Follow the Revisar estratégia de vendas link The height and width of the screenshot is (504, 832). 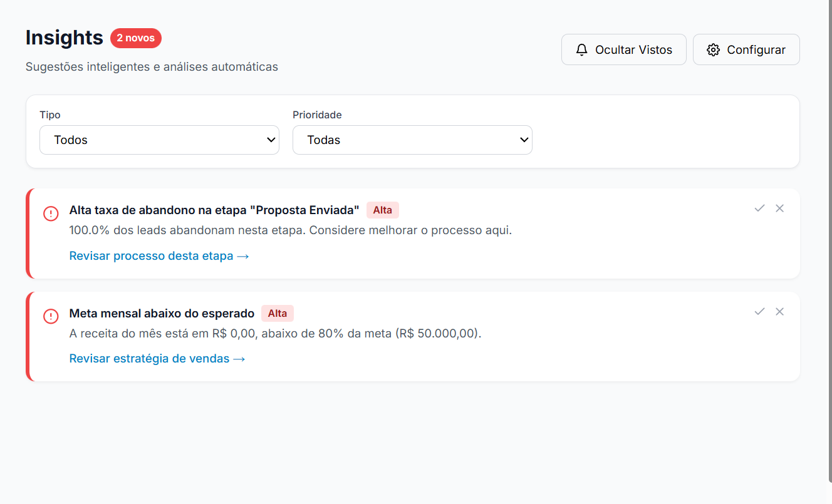(x=157, y=358)
